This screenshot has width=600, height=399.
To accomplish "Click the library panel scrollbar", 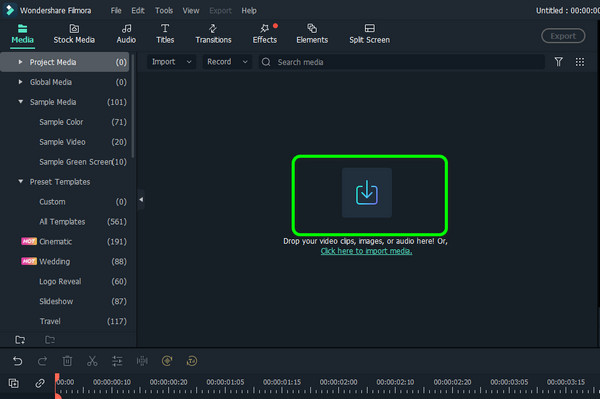I will [133, 106].
